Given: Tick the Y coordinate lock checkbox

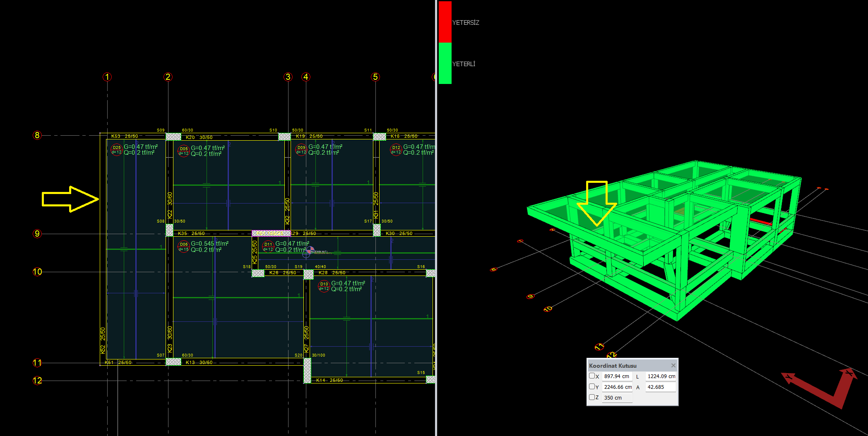Looking at the screenshot, I should tap(592, 387).
